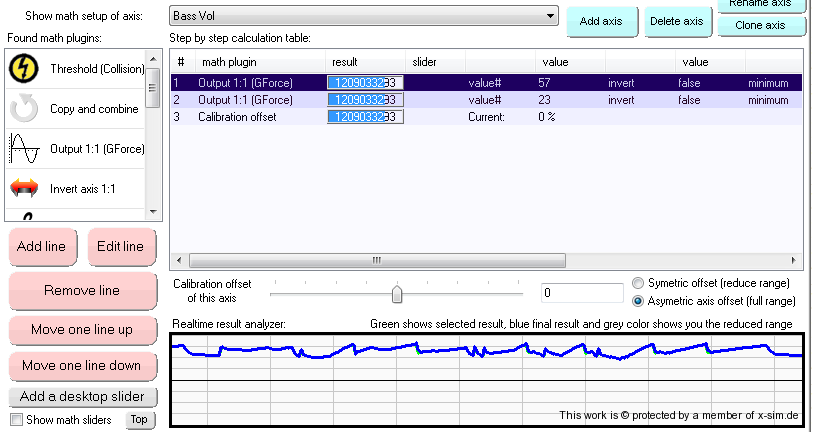Pick the Invert axis 1:1 arrow icon

click(x=22, y=188)
